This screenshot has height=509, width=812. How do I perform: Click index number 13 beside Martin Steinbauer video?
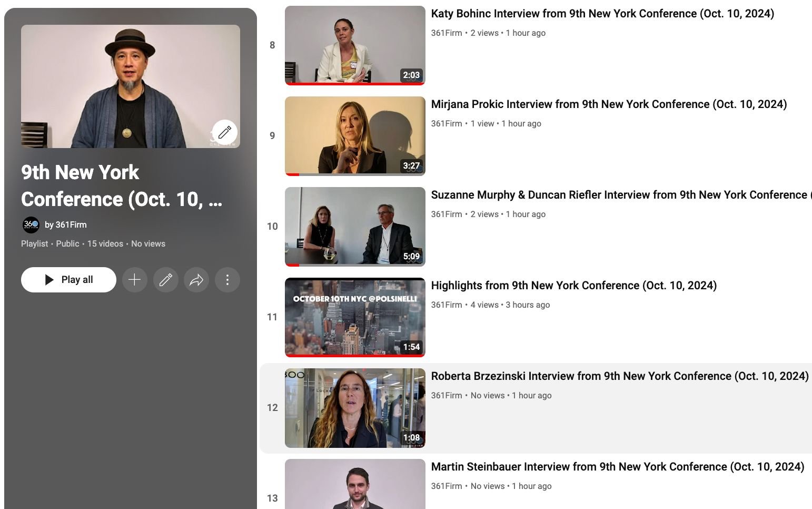coord(272,498)
